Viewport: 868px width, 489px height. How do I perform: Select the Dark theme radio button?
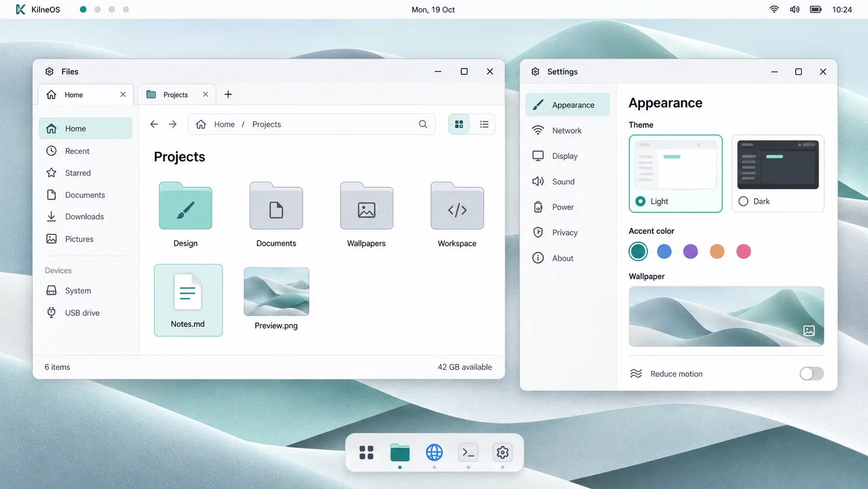pyautogui.click(x=743, y=201)
